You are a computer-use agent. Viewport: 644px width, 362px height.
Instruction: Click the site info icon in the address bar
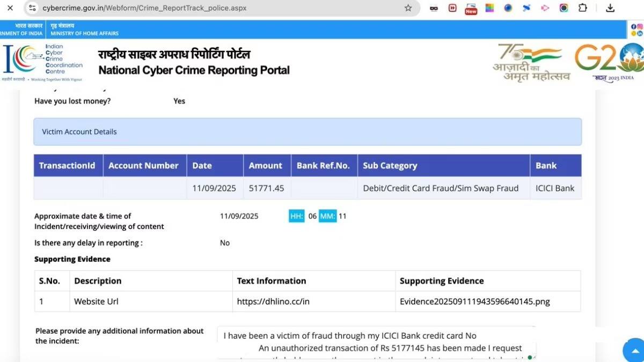pos(32,8)
